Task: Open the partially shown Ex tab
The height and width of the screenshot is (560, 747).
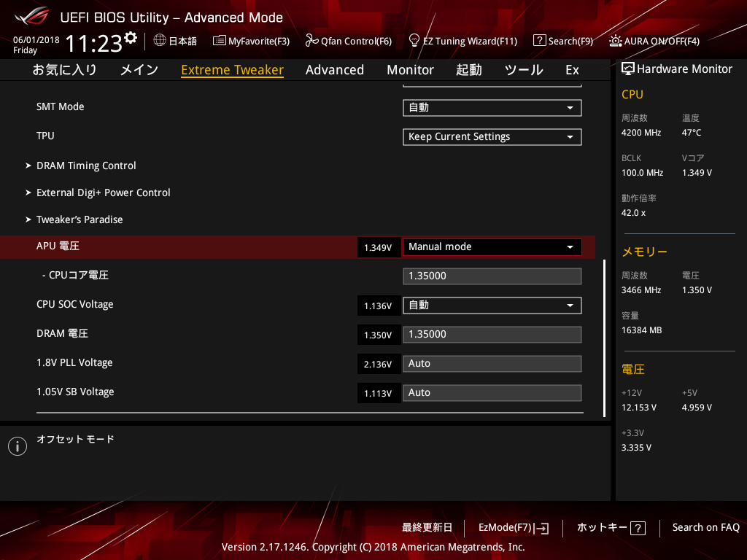Action: point(572,70)
